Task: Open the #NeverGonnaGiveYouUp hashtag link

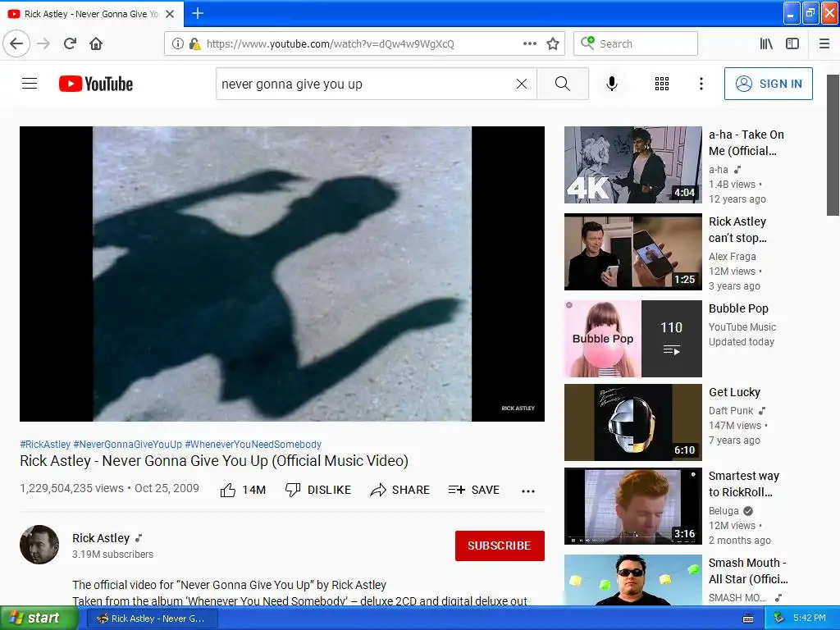Action: [127, 444]
